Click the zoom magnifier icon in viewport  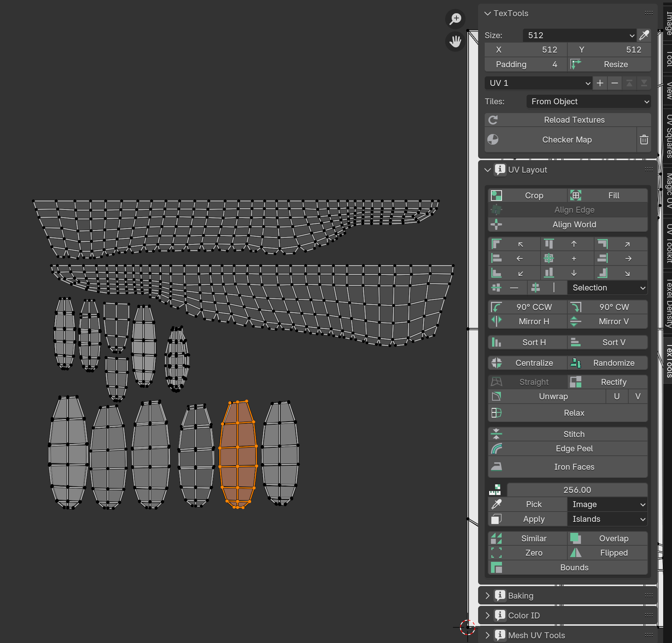455,19
